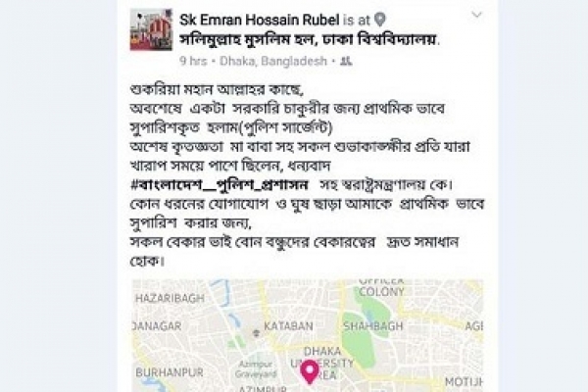The image size is (588, 392).
Task: Click the BURHANPUR label on the map
Action: [170, 372]
